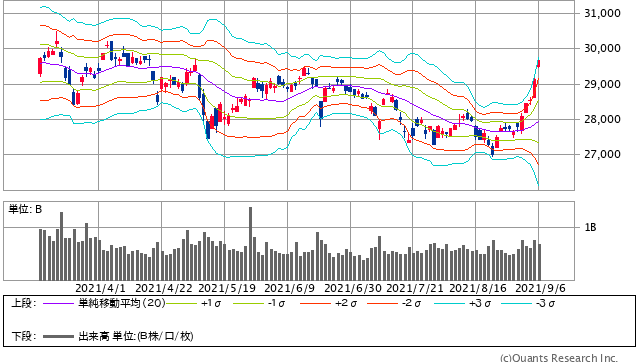Click the Quants Research Inc. copyright text

coord(559,358)
